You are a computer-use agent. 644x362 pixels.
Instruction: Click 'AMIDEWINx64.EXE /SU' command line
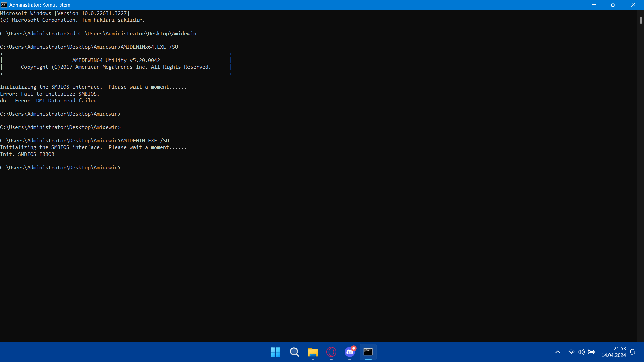[x=149, y=47]
